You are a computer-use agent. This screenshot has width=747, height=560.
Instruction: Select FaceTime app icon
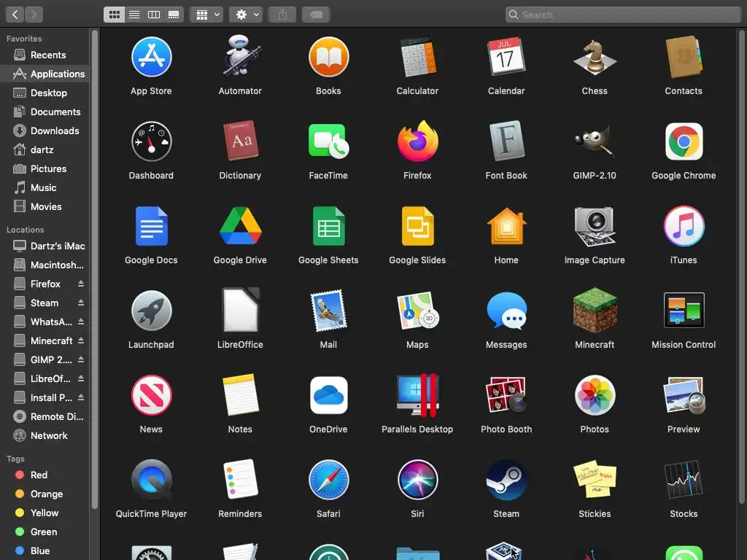click(328, 141)
